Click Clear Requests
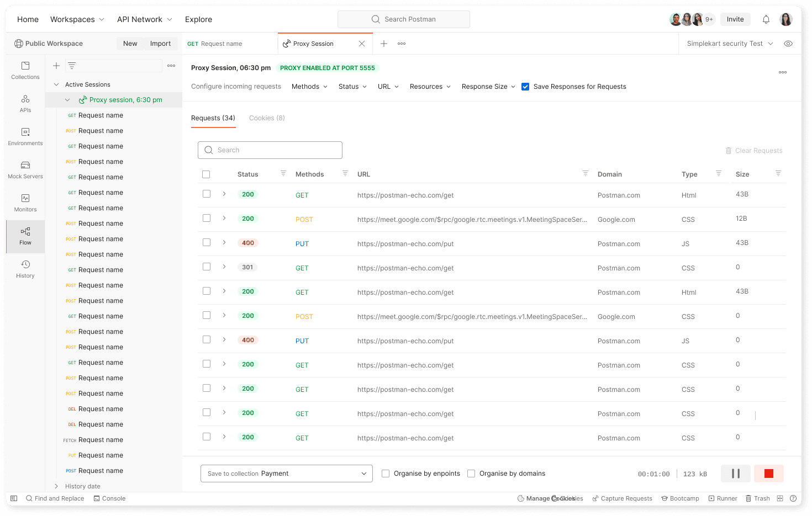The width and height of the screenshot is (812, 516). tap(754, 151)
